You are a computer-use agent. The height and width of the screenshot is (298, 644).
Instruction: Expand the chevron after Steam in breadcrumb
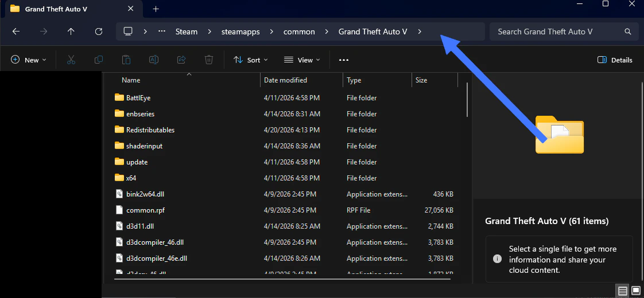pos(210,32)
